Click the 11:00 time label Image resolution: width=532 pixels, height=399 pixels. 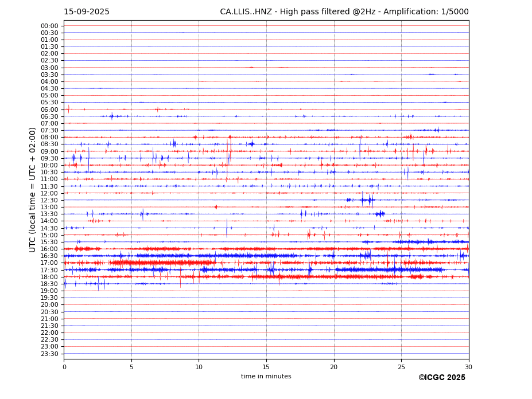click(x=49, y=179)
